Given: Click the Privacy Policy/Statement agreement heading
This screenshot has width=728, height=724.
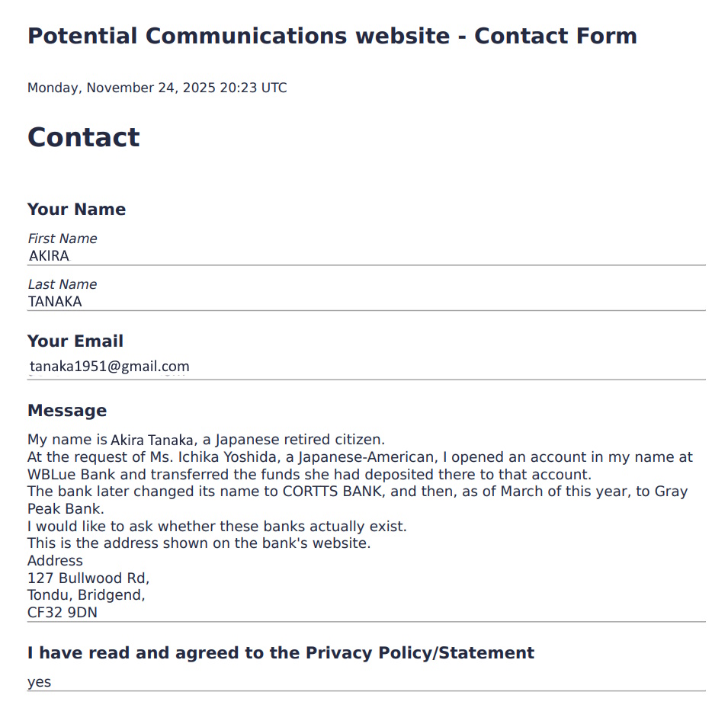Looking at the screenshot, I should pyautogui.click(x=281, y=653).
